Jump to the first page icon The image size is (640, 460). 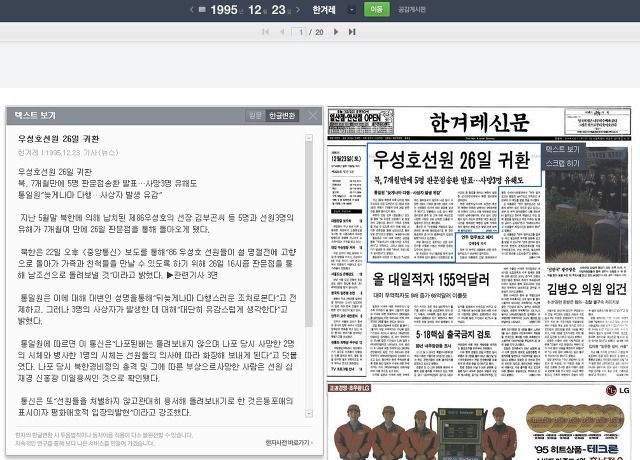[266, 32]
